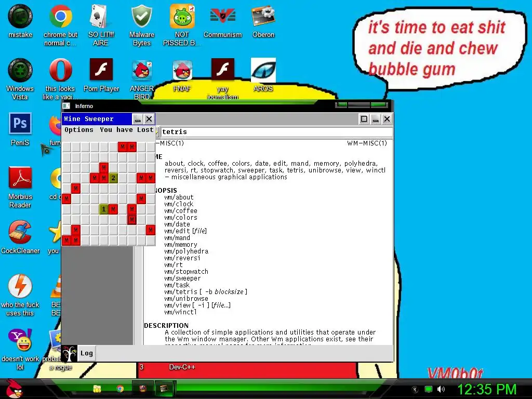Minimize the Mine Sweeper window
The height and width of the screenshot is (399, 532).
[137, 119]
